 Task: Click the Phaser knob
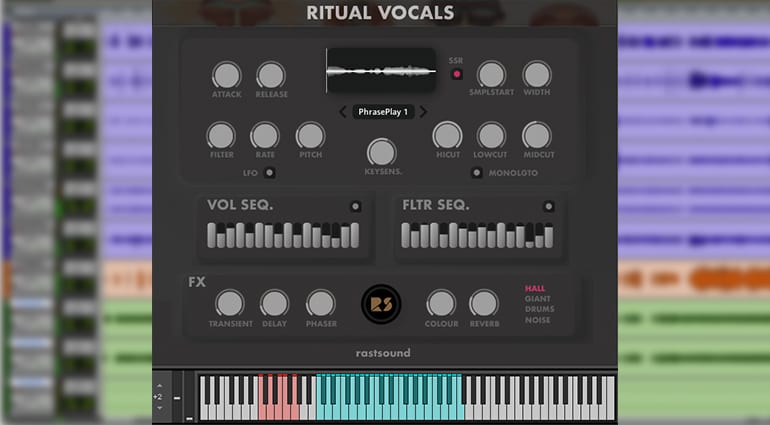(321, 303)
